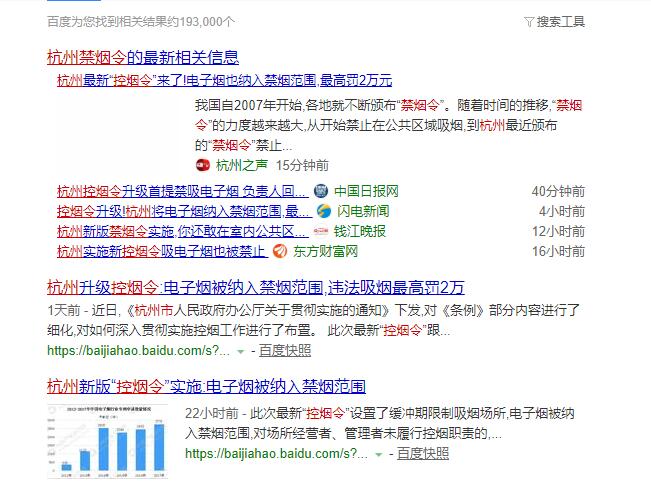
Task: Select the 12小时前 timestamp
Action: point(558,231)
